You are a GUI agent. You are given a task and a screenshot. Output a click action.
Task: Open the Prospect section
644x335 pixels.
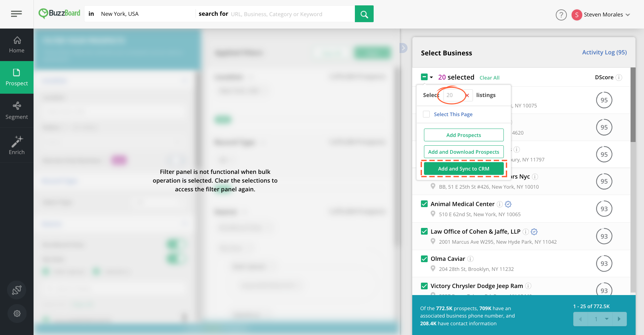(x=17, y=77)
